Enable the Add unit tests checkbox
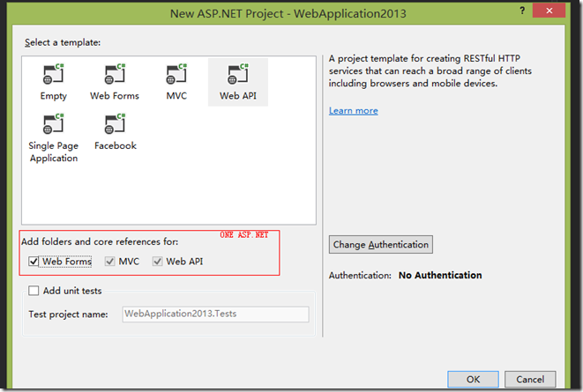 [34, 291]
